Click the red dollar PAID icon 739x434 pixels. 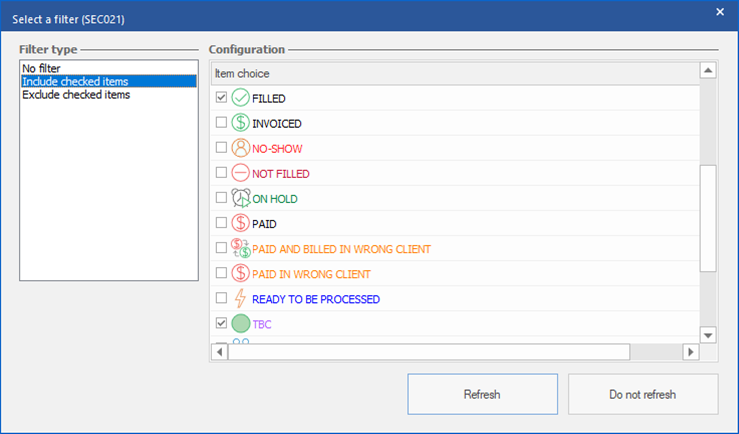[240, 224]
